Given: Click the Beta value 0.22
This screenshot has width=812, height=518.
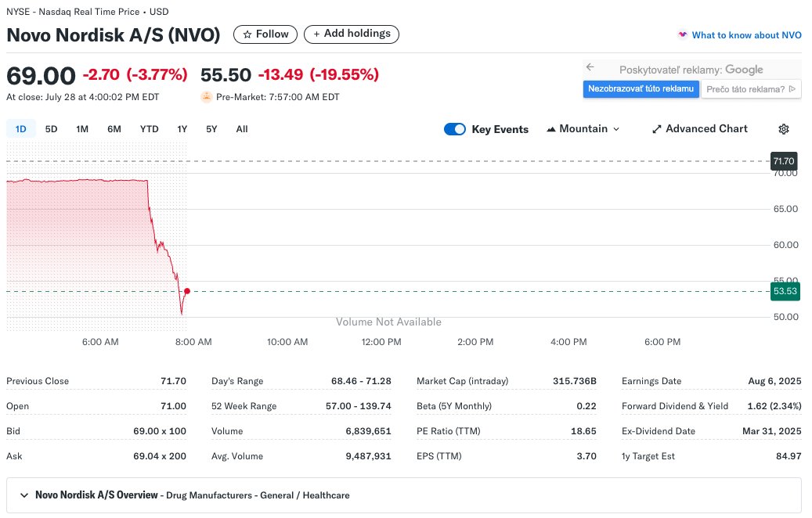Looking at the screenshot, I should pos(586,405).
